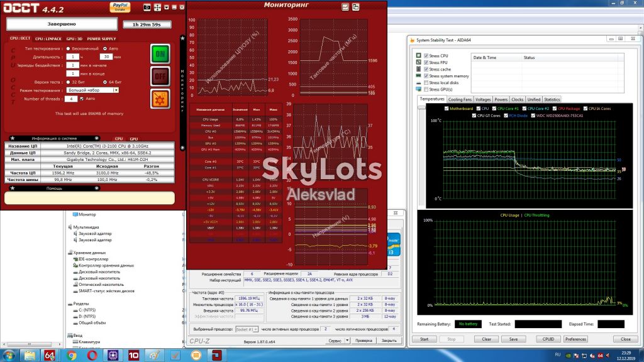This screenshot has width=644, height=362.
Task: Open Windows Explorer from the taskbar
Action: pyautogui.click(x=30, y=355)
